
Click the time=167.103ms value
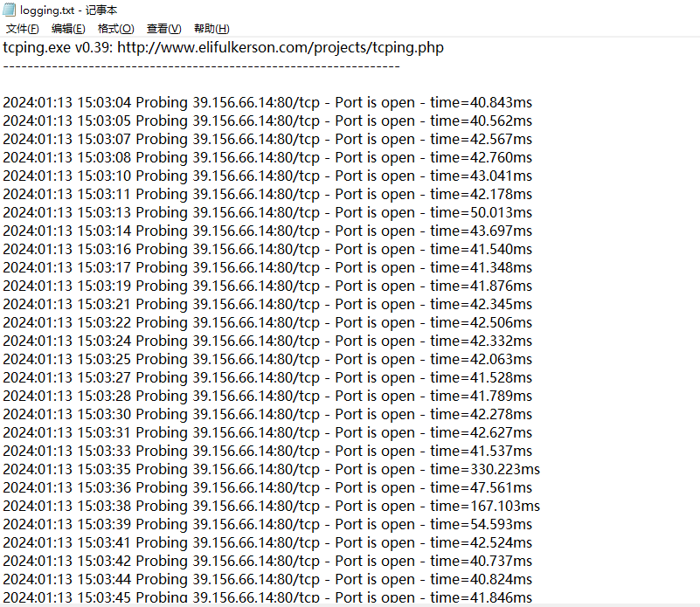point(484,506)
